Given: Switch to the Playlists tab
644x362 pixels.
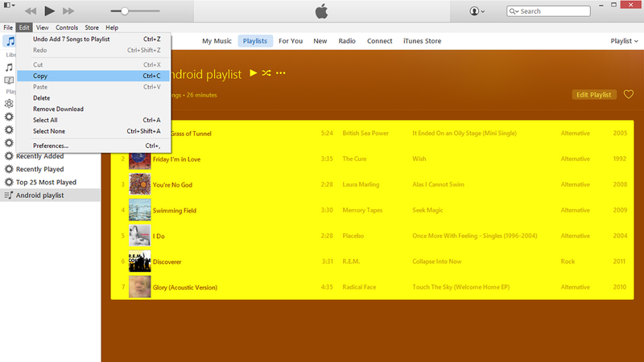Looking at the screenshot, I should pyautogui.click(x=255, y=41).
